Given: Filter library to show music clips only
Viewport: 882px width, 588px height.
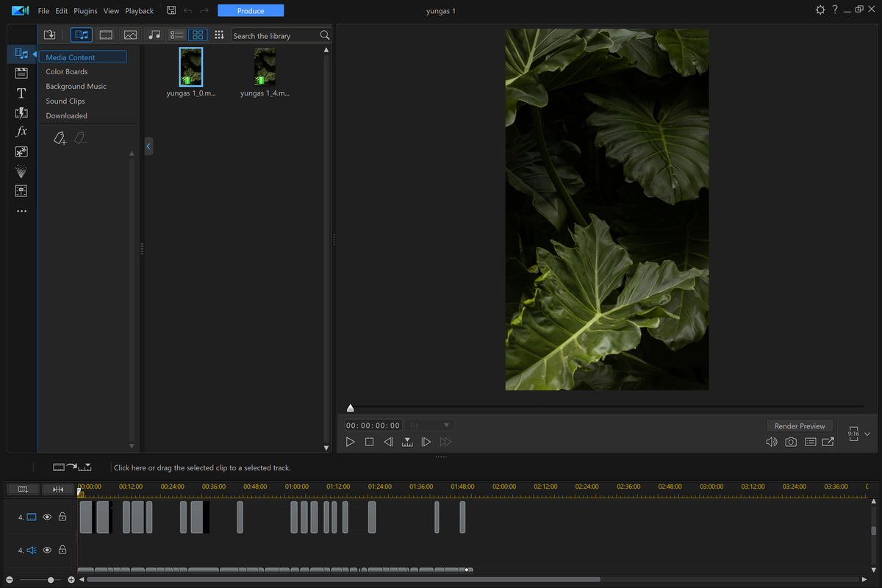Looking at the screenshot, I should pyautogui.click(x=154, y=35).
